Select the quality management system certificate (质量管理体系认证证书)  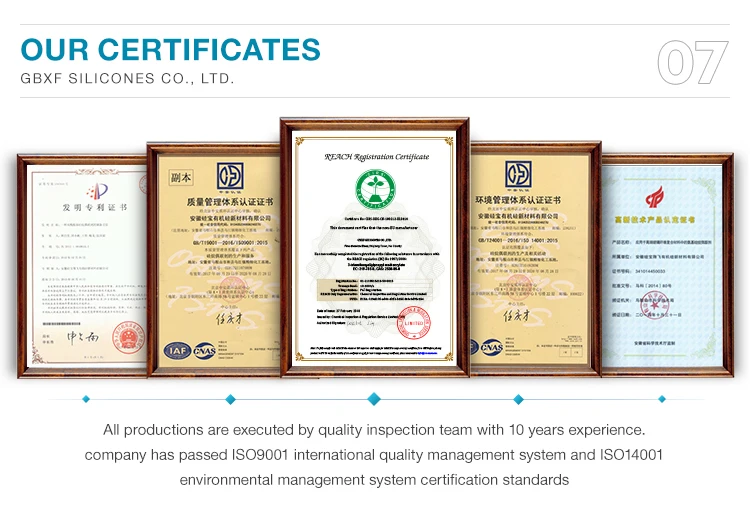(x=214, y=260)
